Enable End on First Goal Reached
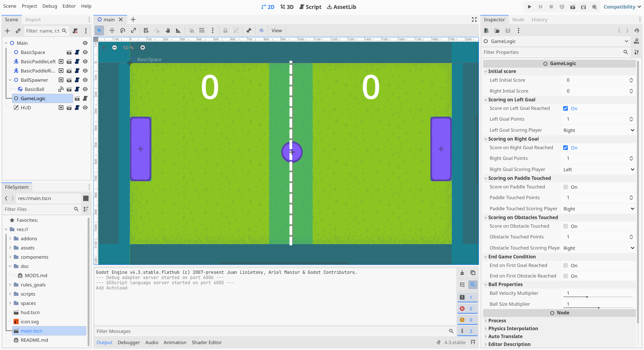The image size is (644, 350). pos(565,266)
